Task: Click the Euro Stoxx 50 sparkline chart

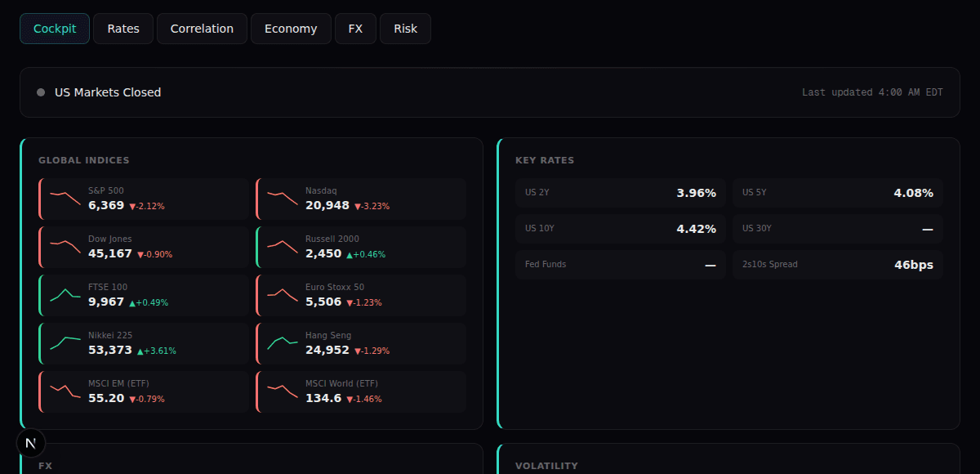Action: click(282, 294)
